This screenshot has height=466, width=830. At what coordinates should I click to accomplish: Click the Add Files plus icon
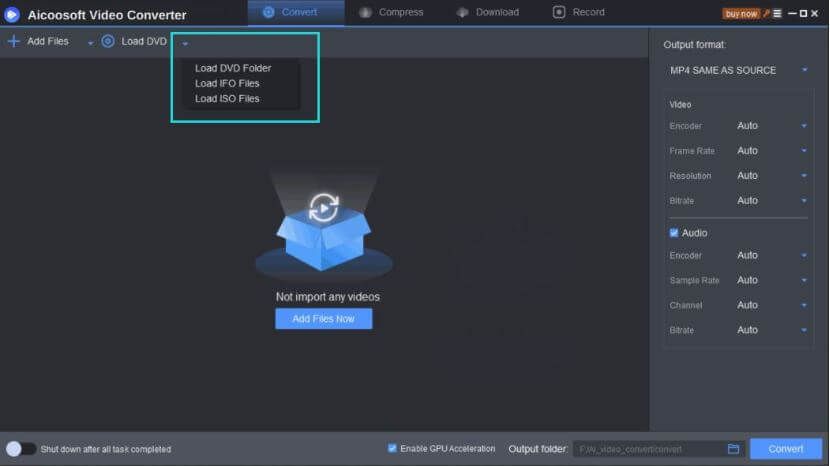click(x=13, y=42)
